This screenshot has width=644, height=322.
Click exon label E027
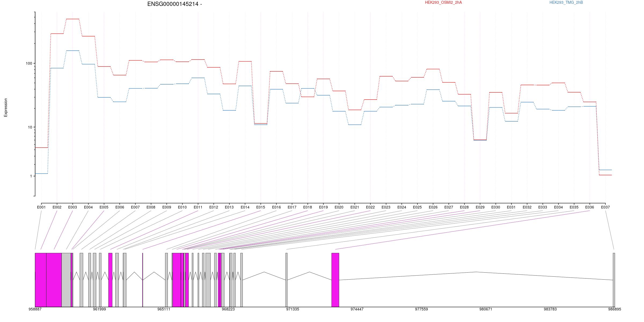[x=449, y=207]
